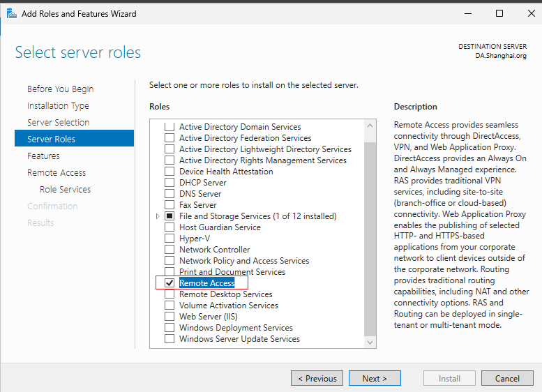Go to the Features wizard step
Screen dimensions: 542x392
[43, 156]
